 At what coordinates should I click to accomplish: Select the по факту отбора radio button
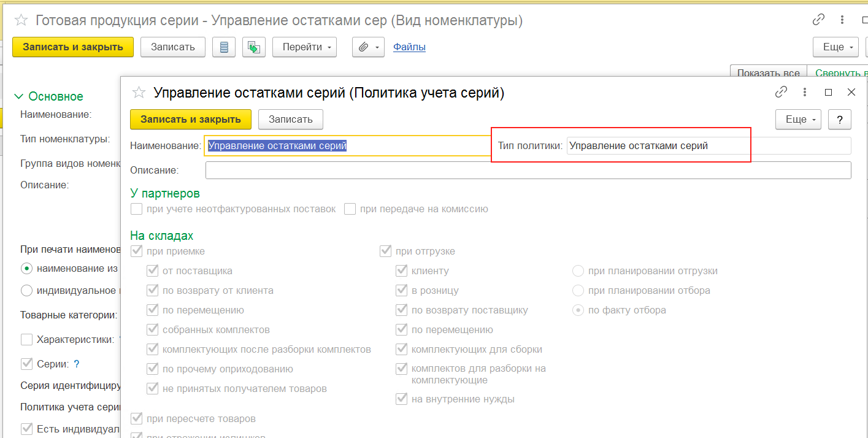click(578, 310)
